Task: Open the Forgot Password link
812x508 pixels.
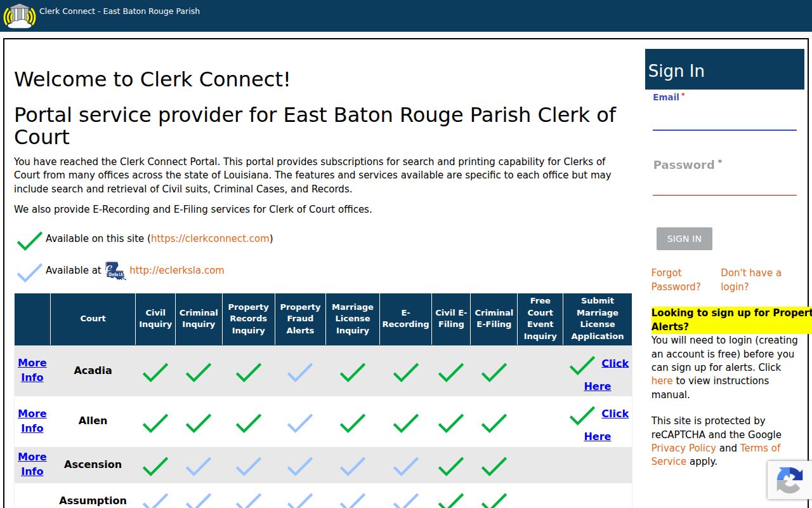Action: click(676, 279)
